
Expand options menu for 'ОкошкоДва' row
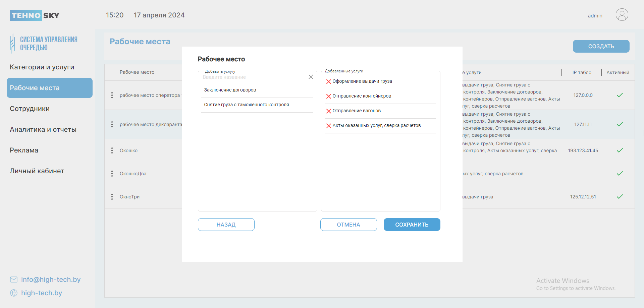pyautogui.click(x=112, y=174)
